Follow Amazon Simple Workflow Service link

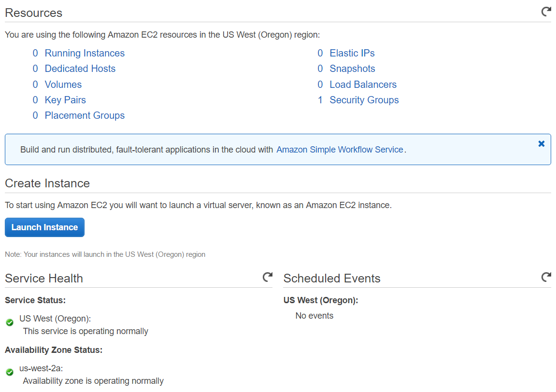(x=340, y=150)
